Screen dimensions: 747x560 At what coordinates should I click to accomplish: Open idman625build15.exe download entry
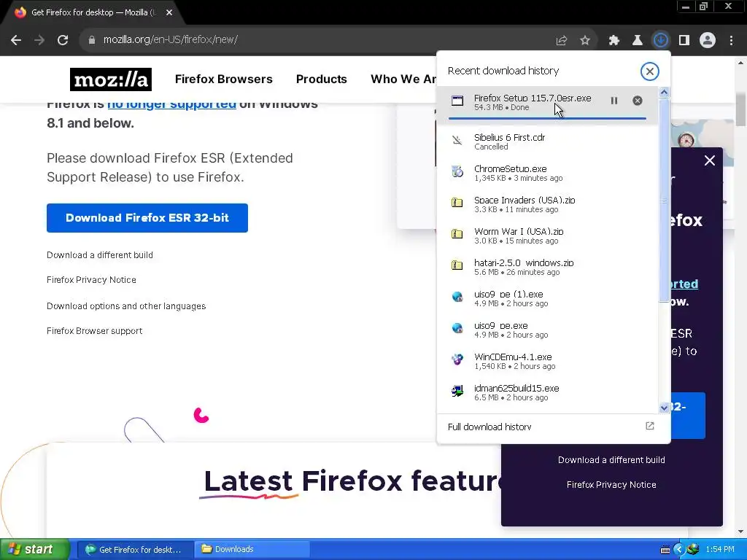547,393
